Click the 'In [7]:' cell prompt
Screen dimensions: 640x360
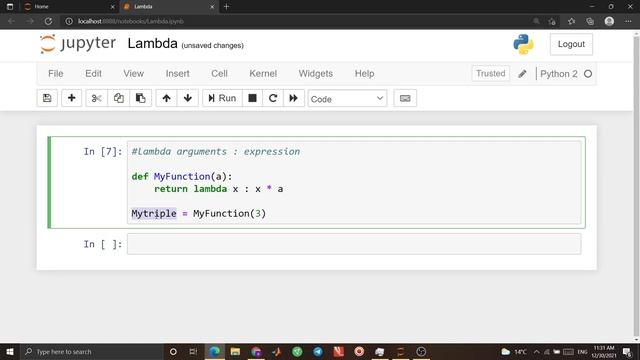(103, 152)
